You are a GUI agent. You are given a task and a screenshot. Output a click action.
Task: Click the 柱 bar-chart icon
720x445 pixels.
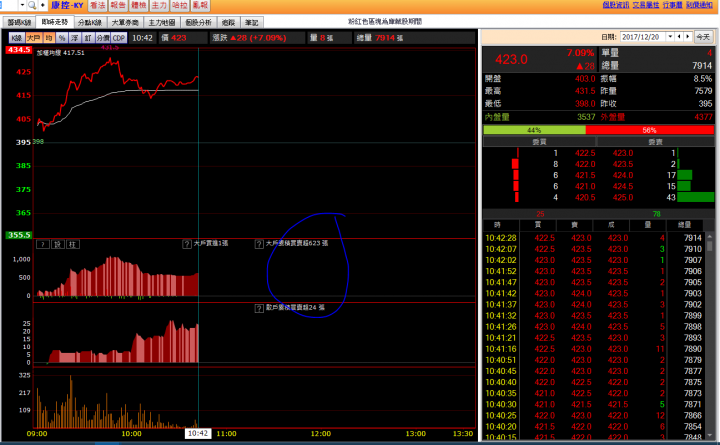click(73, 244)
